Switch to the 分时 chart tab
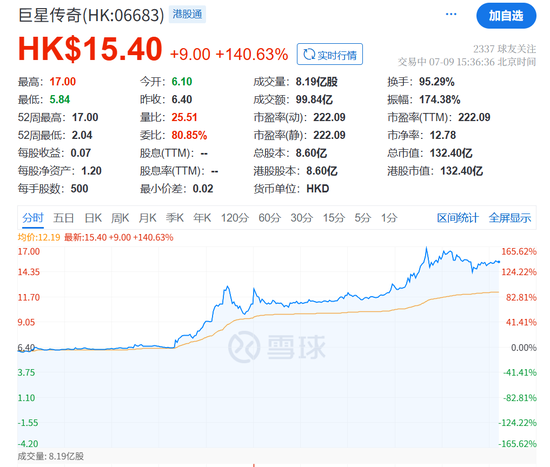The height and width of the screenshot is (467, 550). [x=33, y=218]
